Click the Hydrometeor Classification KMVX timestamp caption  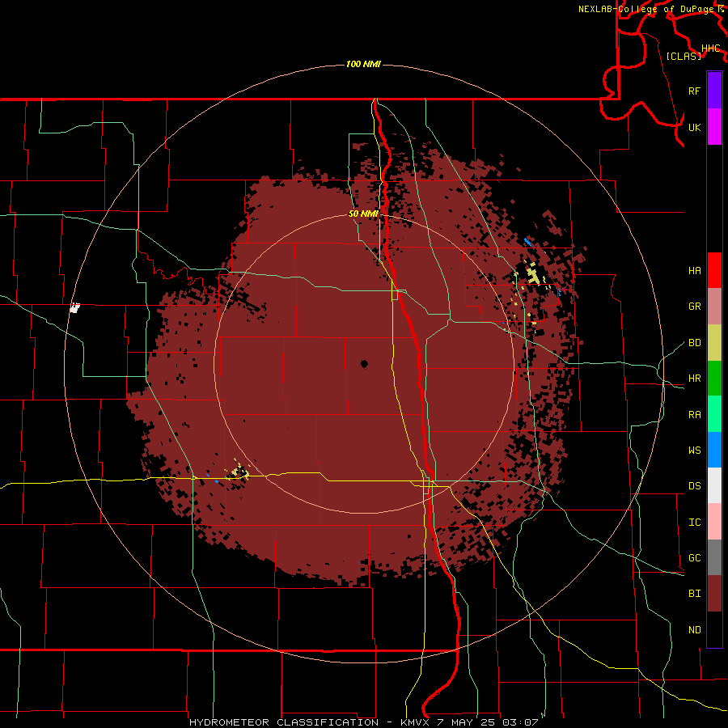(x=363, y=722)
